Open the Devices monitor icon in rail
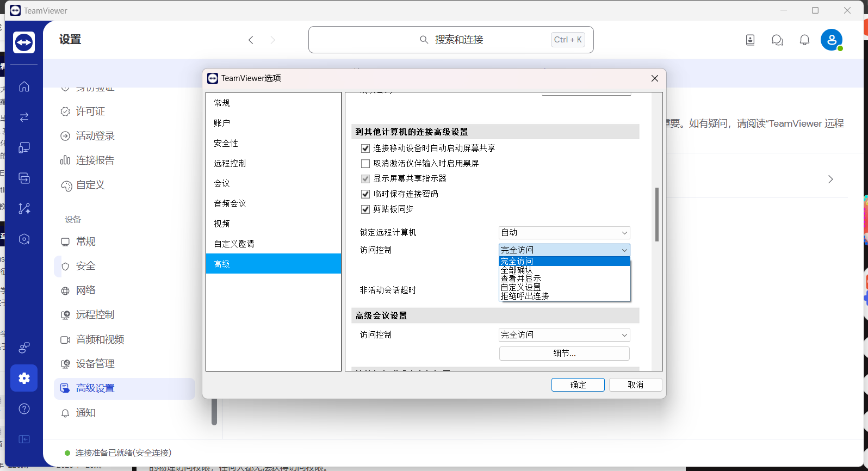 24,147
